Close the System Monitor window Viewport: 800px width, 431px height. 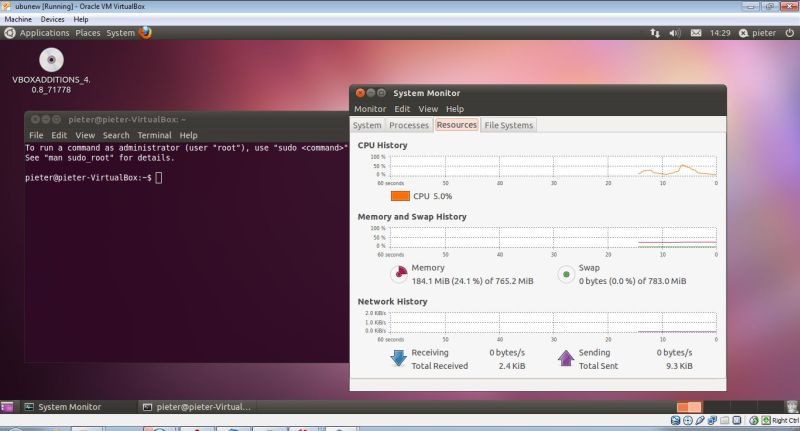[x=360, y=93]
